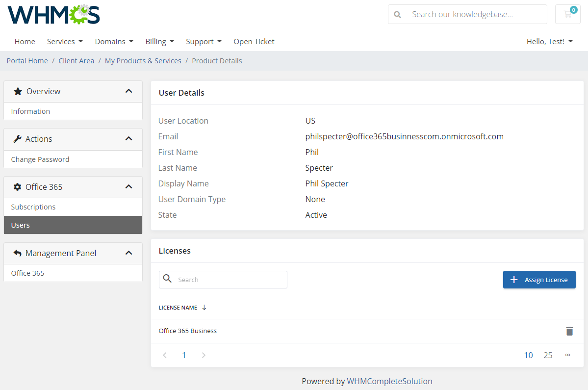Focus the knowledgebase search field
This screenshot has height=390, width=588.
468,14
